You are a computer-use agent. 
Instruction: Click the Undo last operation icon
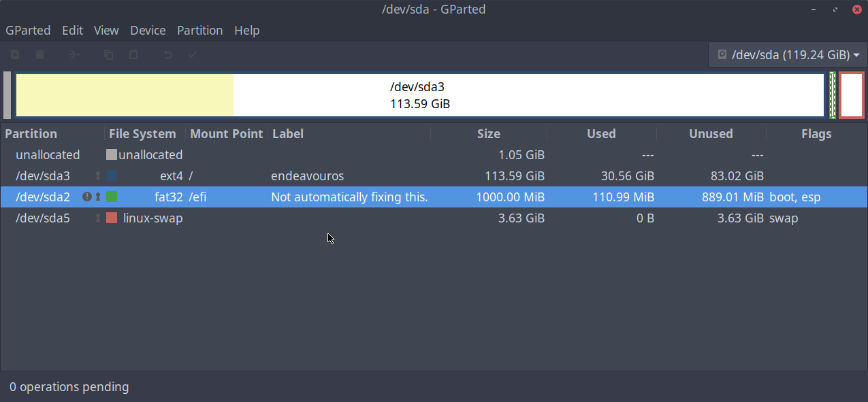[167, 54]
